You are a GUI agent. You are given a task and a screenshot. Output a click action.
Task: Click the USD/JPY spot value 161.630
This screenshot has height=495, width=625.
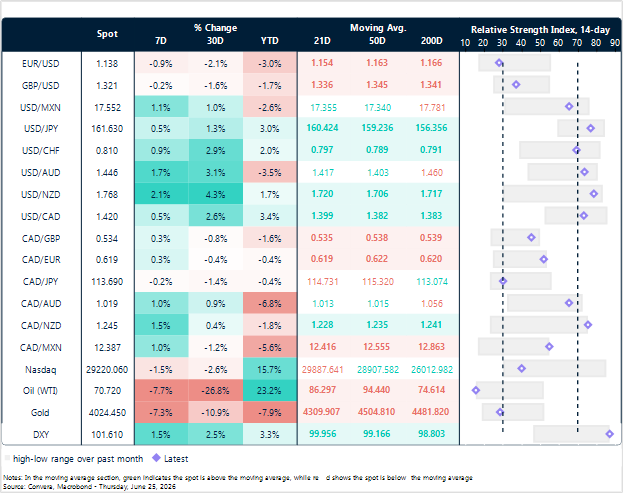(x=108, y=129)
